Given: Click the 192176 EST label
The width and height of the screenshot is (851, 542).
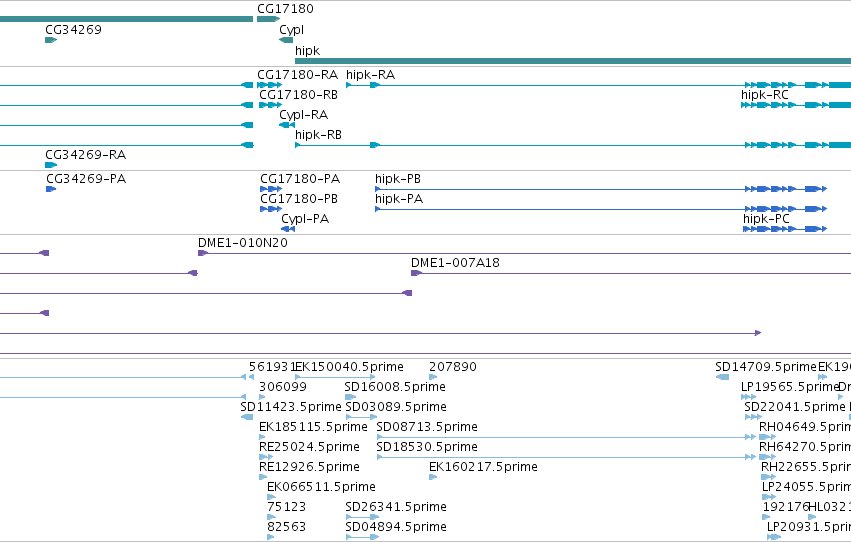Looking at the screenshot, I should 786,507.
